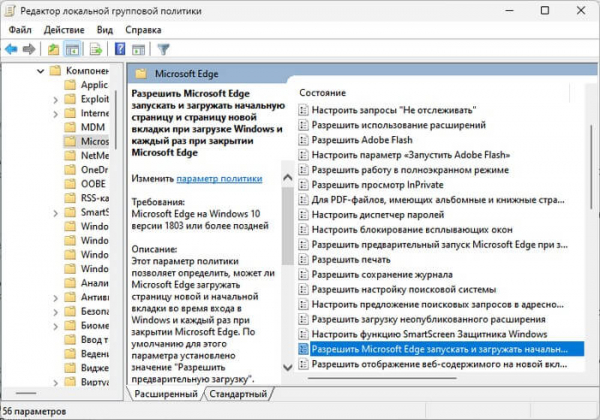This screenshot has height=420, width=600.
Task: Click the Состояние column header
Action: pyautogui.click(x=322, y=93)
